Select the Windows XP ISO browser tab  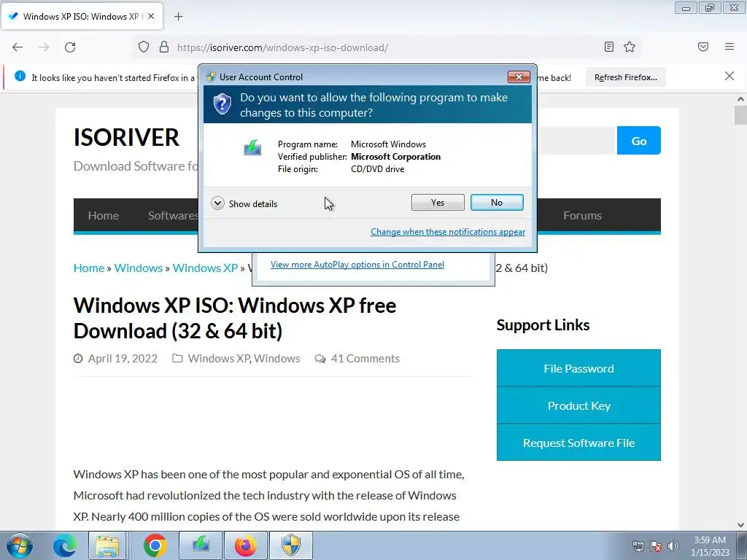click(82, 16)
